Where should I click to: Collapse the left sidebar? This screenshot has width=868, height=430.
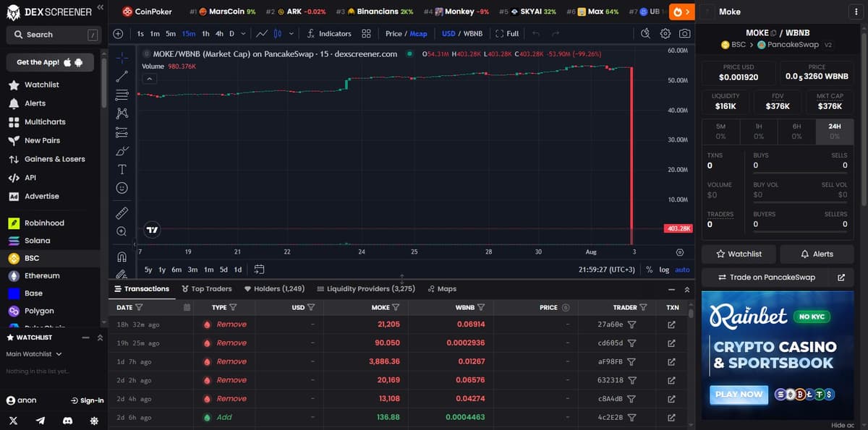pos(101,7)
